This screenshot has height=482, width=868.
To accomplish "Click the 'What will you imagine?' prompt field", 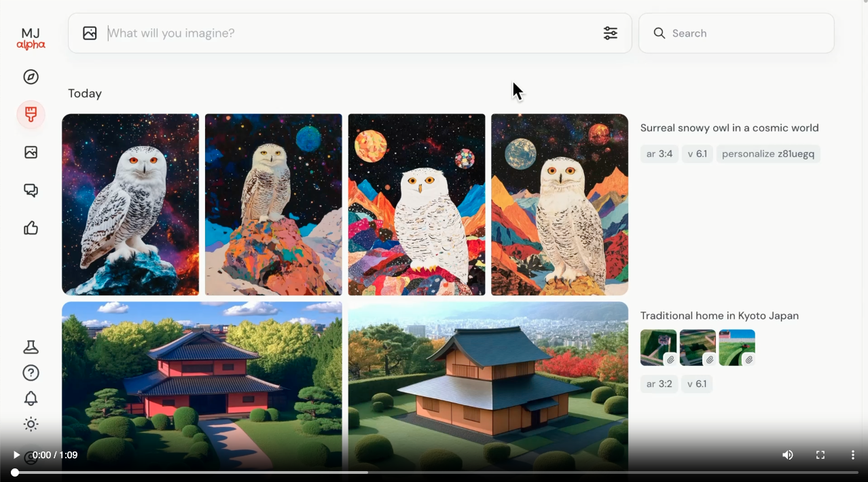I will click(340, 33).
